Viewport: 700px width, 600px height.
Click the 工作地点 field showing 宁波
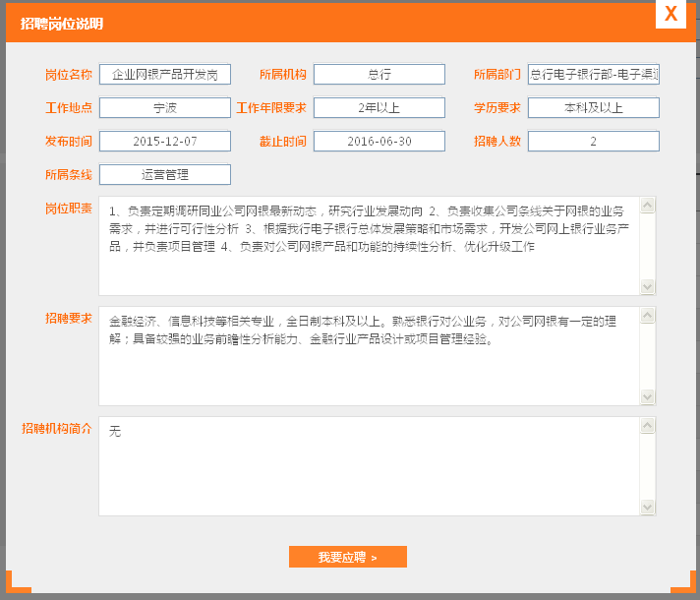[165, 108]
